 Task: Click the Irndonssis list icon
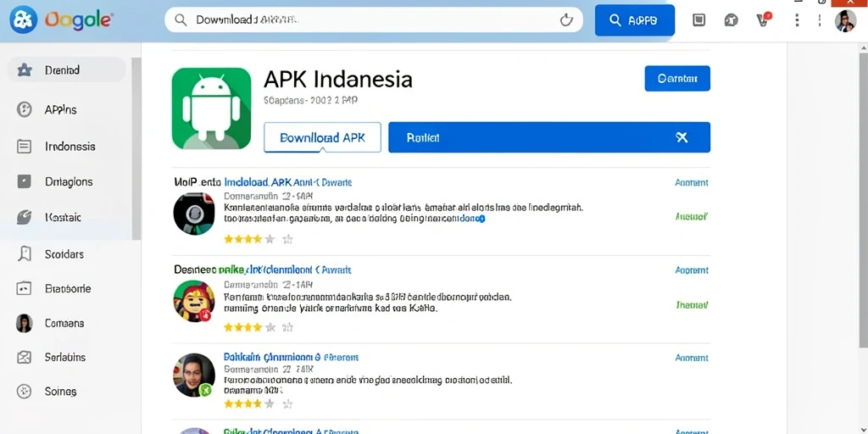point(25,147)
